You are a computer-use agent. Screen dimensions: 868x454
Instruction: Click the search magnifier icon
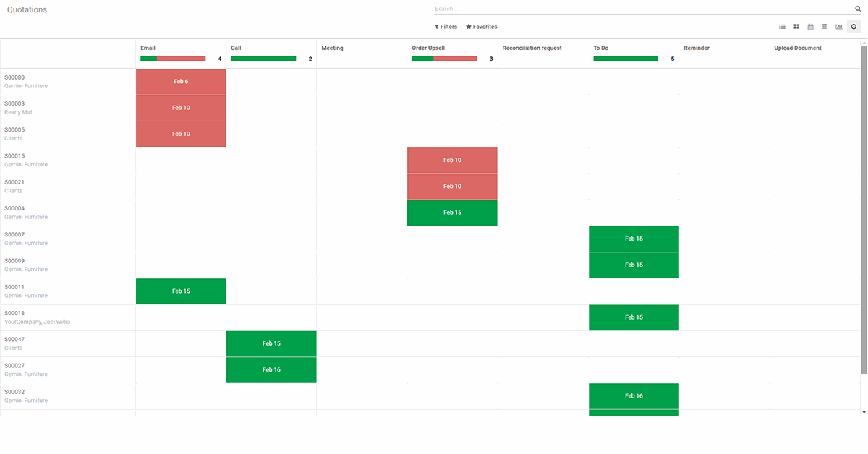pos(858,9)
